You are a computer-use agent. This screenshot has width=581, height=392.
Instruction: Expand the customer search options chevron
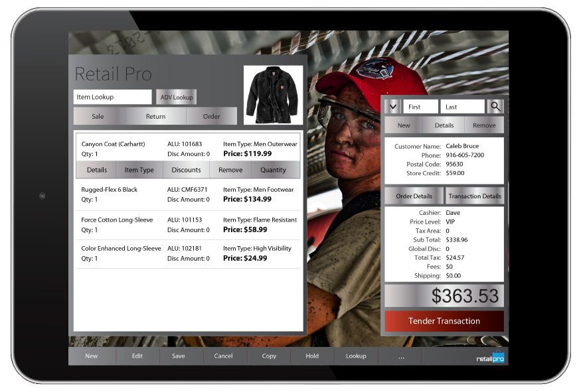393,106
